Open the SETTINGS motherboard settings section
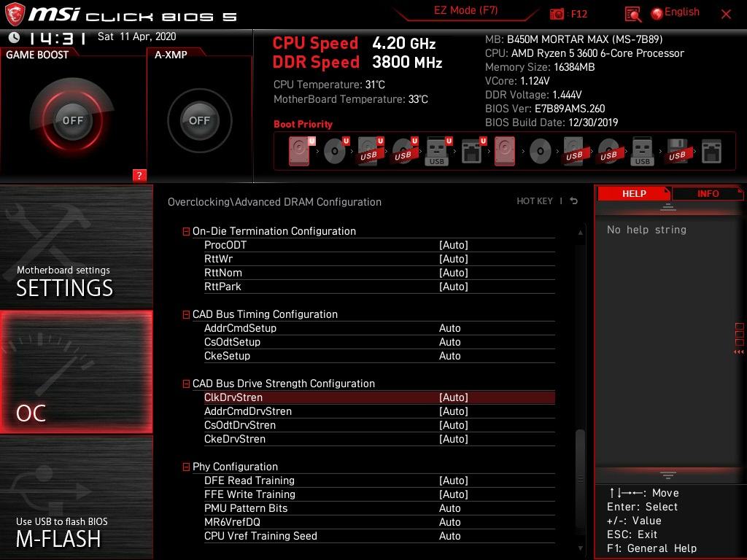 [x=76, y=247]
